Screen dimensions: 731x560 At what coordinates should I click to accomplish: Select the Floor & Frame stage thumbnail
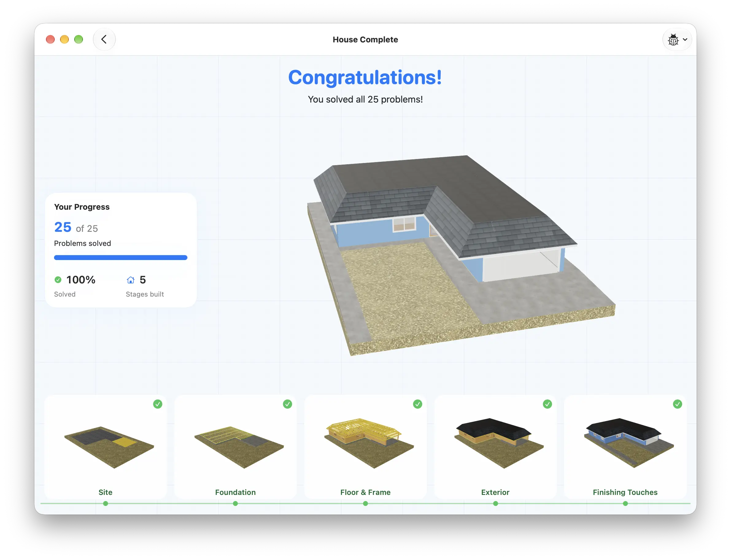(x=369, y=443)
